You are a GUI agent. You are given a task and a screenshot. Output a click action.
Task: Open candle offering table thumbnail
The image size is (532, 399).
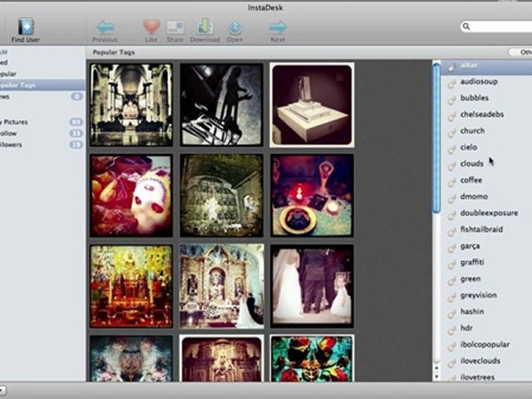click(x=312, y=196)
